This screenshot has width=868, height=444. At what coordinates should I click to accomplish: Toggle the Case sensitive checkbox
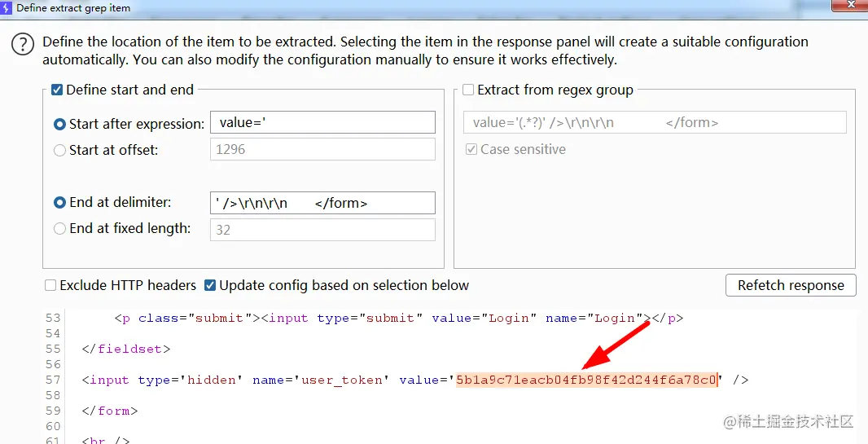(471, 149)
